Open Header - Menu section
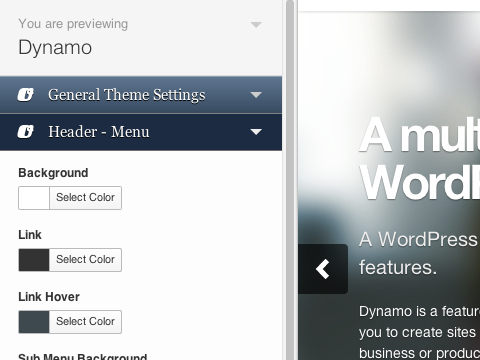Screen dimensions: 480x360 coord(141,132)
